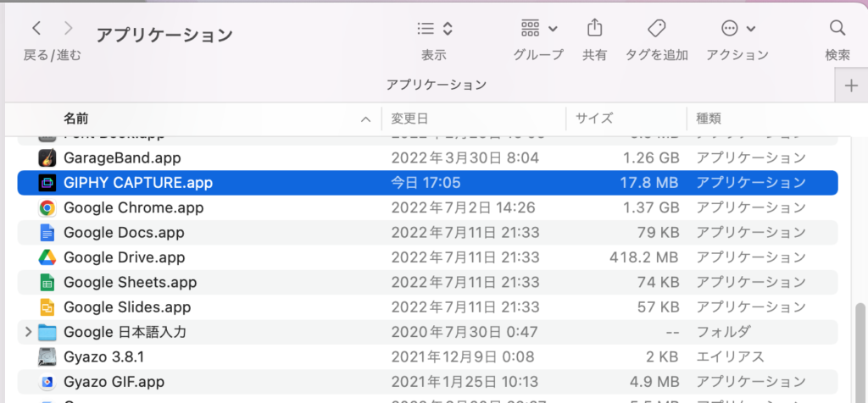
Task: Open the view (表示) mode selector
Action: coord(435,28)
